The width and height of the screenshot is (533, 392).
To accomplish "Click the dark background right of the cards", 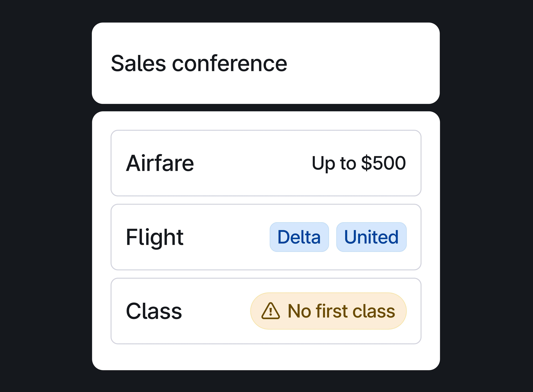I will tap(487, 196).
